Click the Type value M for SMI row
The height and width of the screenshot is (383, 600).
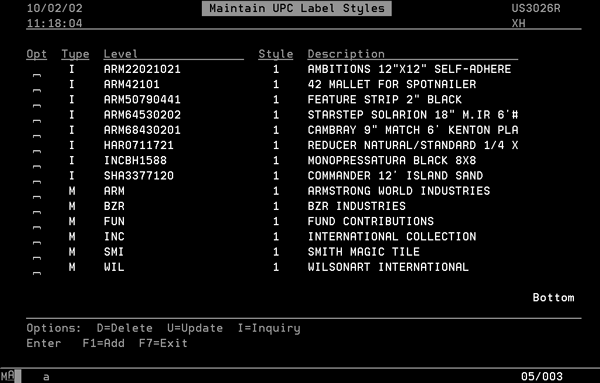[72, 252]
